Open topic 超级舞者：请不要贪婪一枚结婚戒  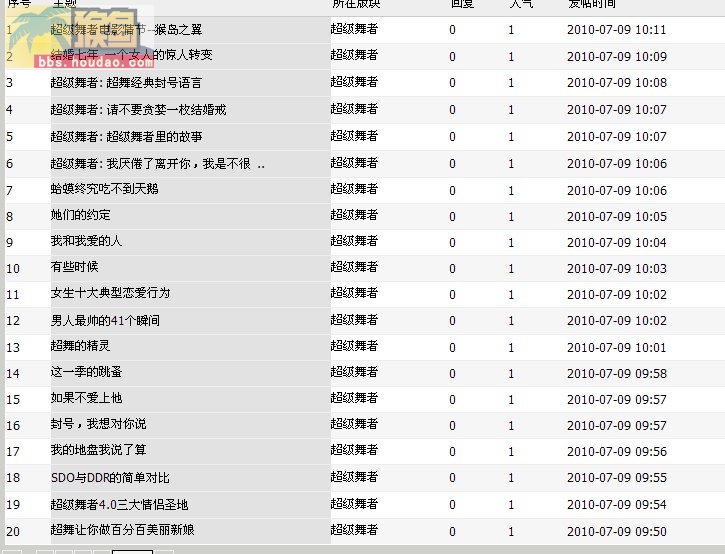(138, 110)
